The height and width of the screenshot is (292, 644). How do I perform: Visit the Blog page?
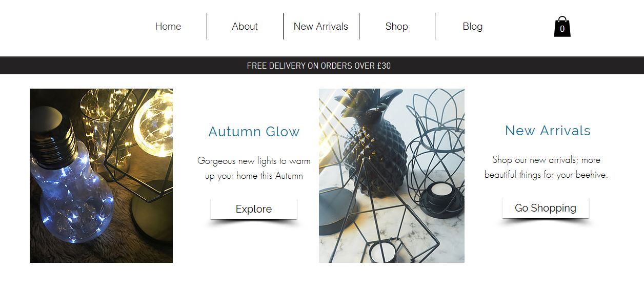473,26
